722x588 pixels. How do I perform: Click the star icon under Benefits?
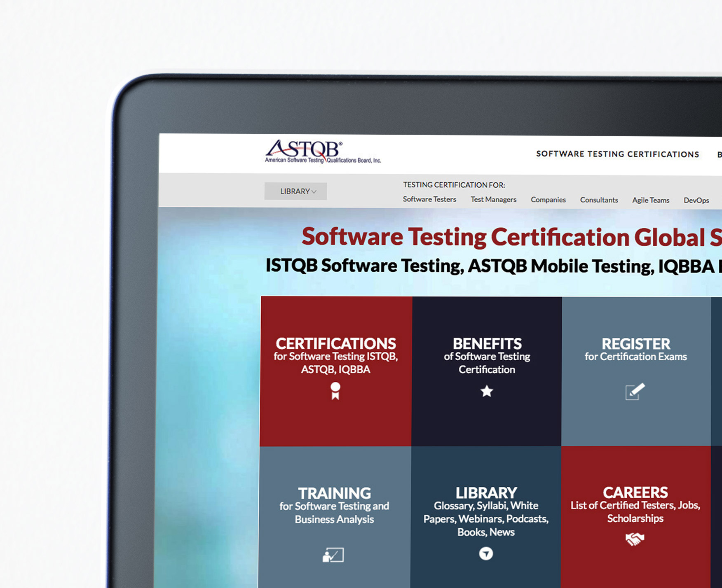(x=487, y=391)
